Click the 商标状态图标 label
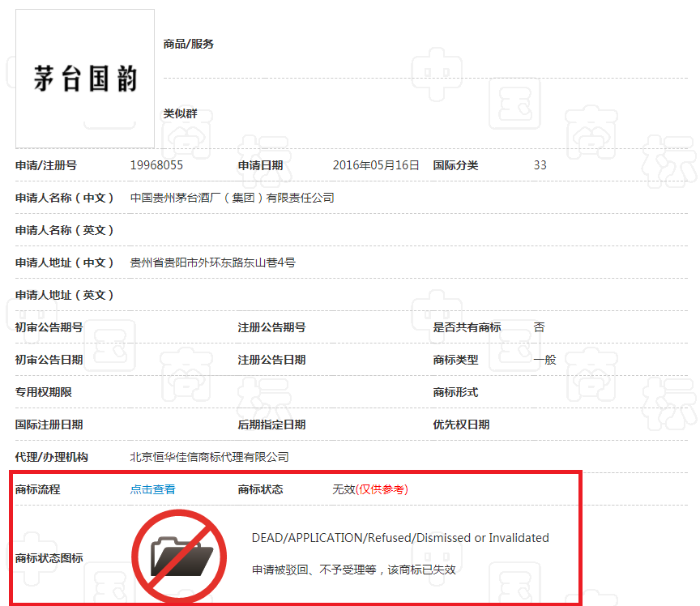The image size is (700, 606). 49,558
